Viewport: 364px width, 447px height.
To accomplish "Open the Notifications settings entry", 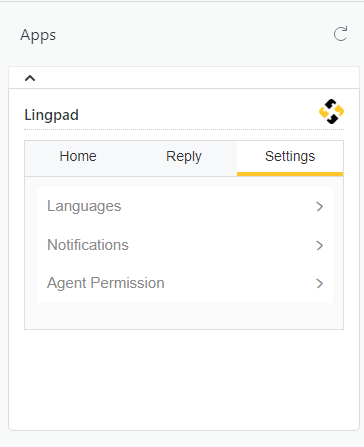I will click(x=185, y=245).
